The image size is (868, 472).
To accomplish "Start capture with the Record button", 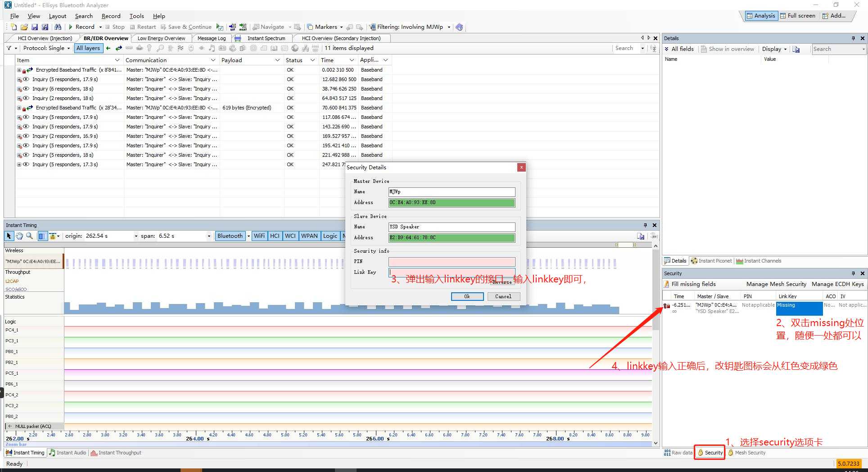I will (81, 27).
